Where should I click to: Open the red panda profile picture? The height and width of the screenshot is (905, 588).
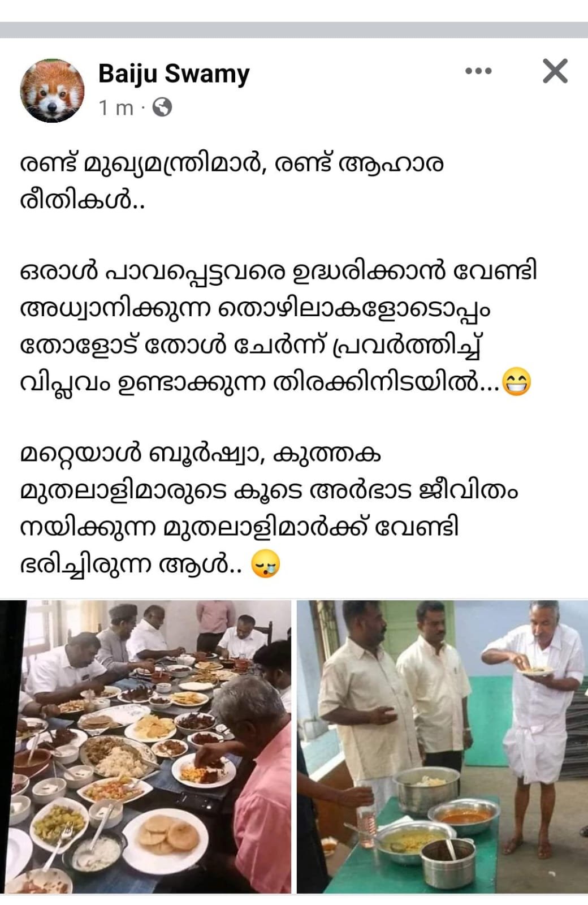pos(52,90)
